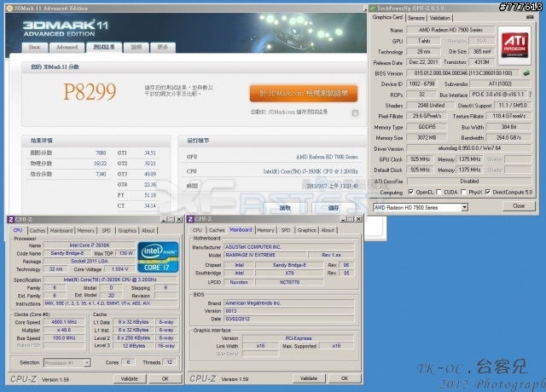The image size is (546, 392).
Task: Open Caches tab in left CPU-Z window
Action: coord(38,231)
